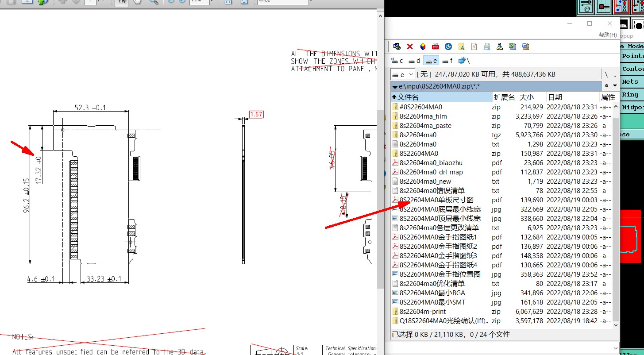This screenshot has height=355, width=644.
Task: Select file #8S22604MA0 zip
Action: pyautogui.click(x=502, y=107)
